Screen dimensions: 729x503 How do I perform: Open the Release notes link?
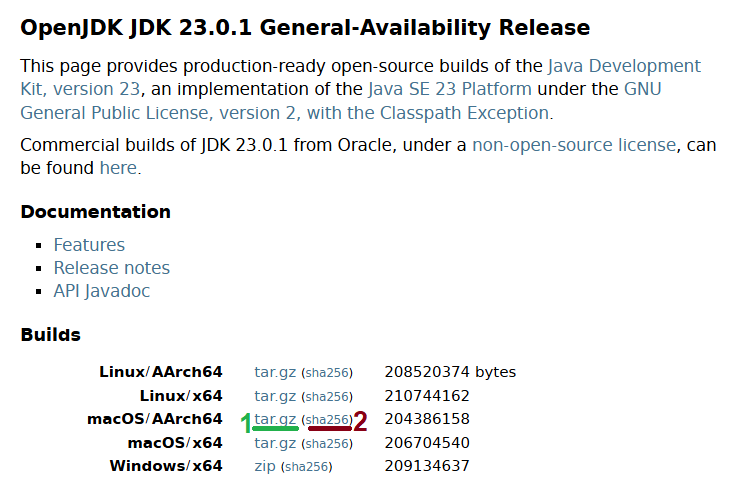[x=112, y=268]
